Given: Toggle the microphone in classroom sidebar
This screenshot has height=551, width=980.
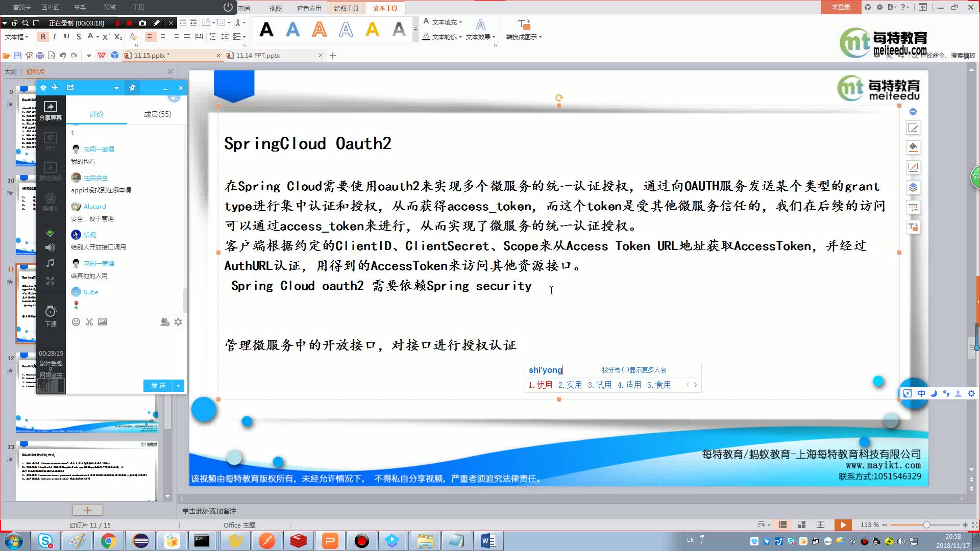Looking at the screenshot, I should click(x=50, y=233).
